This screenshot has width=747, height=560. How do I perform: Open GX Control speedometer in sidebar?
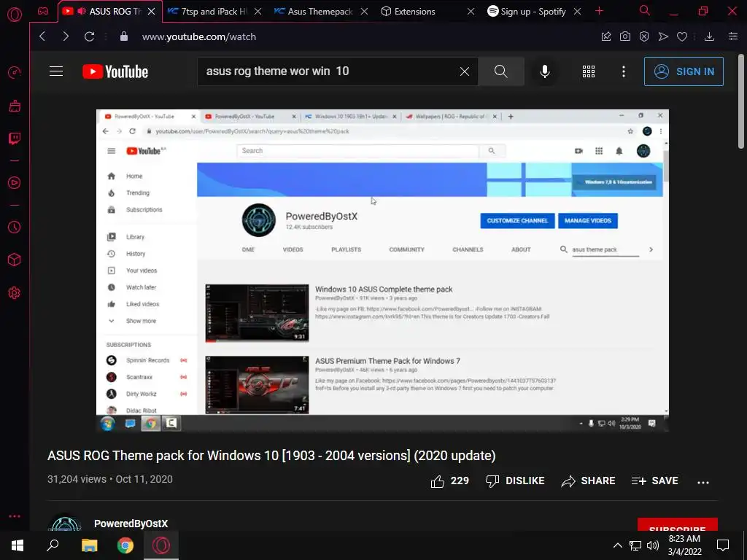(15, 72)
